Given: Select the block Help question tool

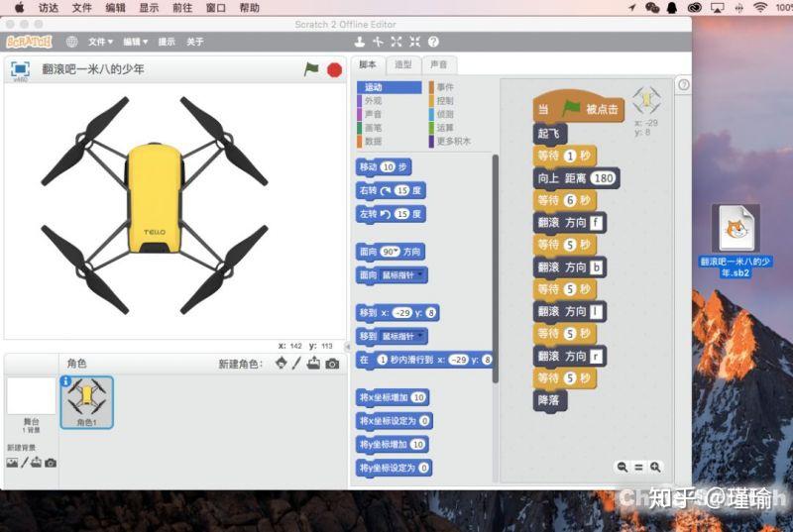Looking at the screenshot, I should coord(433,42).
